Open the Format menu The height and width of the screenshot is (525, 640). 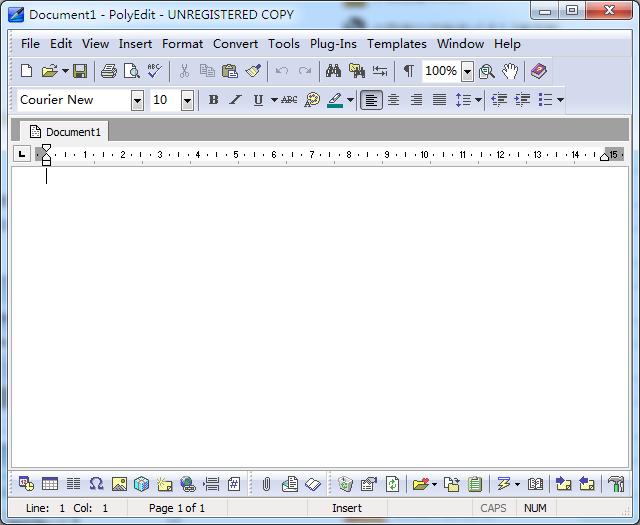point(182,44)
